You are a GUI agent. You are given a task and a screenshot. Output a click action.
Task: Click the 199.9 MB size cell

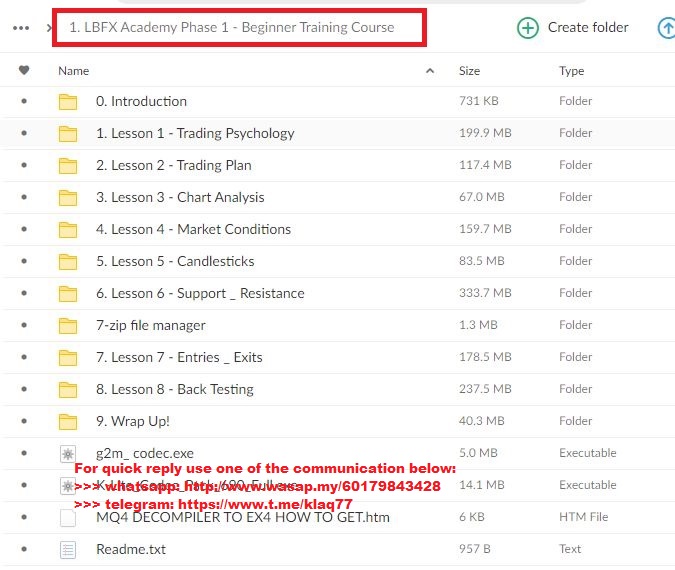tap(485, 133)
